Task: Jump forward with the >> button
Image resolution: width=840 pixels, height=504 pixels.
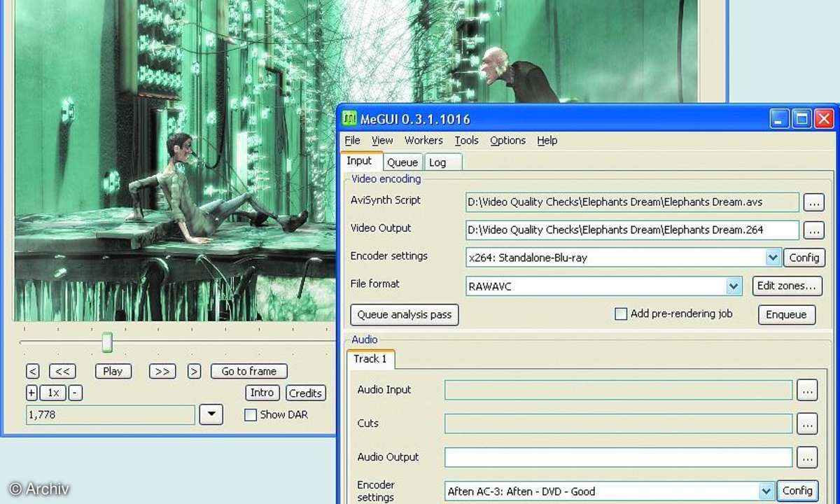Action: click(162, 372)
